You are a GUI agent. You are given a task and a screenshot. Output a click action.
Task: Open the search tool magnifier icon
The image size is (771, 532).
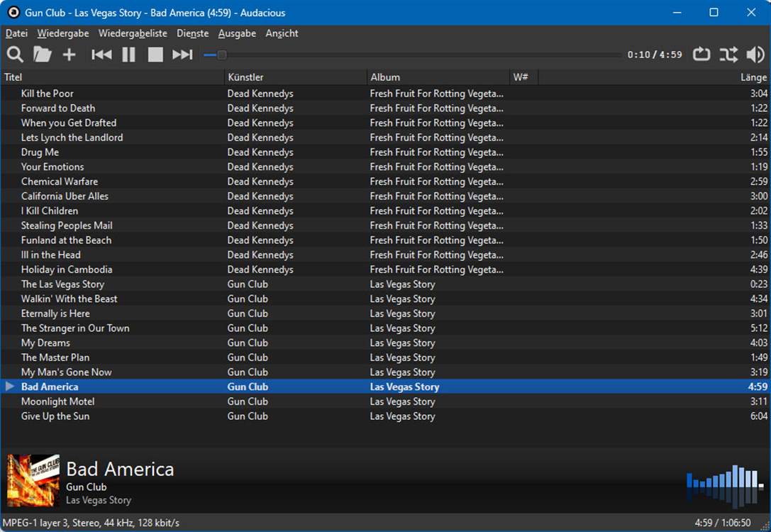click(15, 54)
